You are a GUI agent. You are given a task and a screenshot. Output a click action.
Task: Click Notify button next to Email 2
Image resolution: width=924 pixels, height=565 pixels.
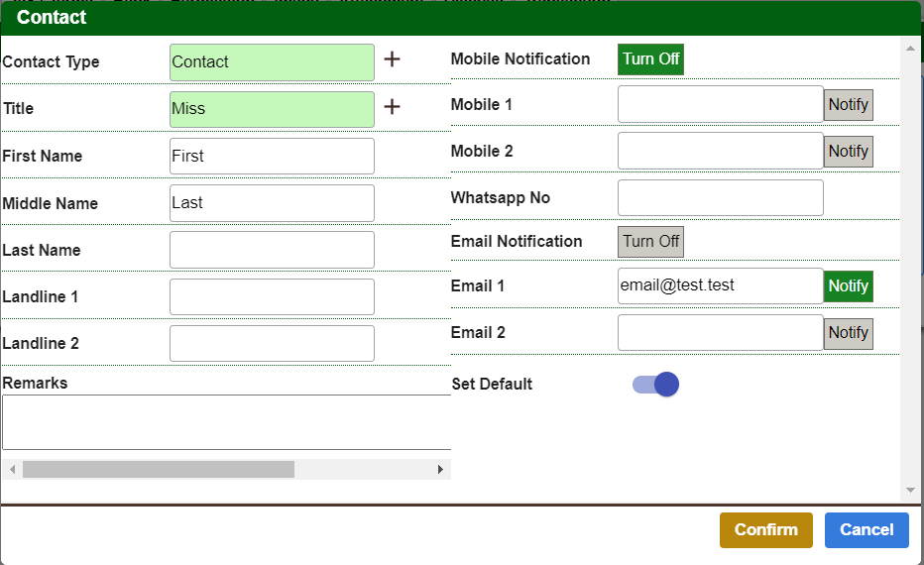coord(848,333)
